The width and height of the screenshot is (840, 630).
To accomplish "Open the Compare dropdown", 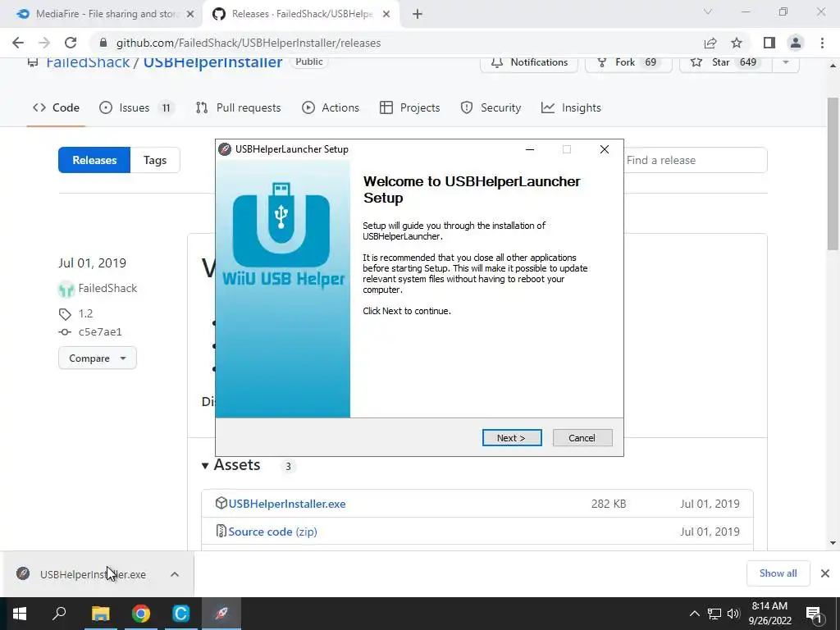I will 98,358.
